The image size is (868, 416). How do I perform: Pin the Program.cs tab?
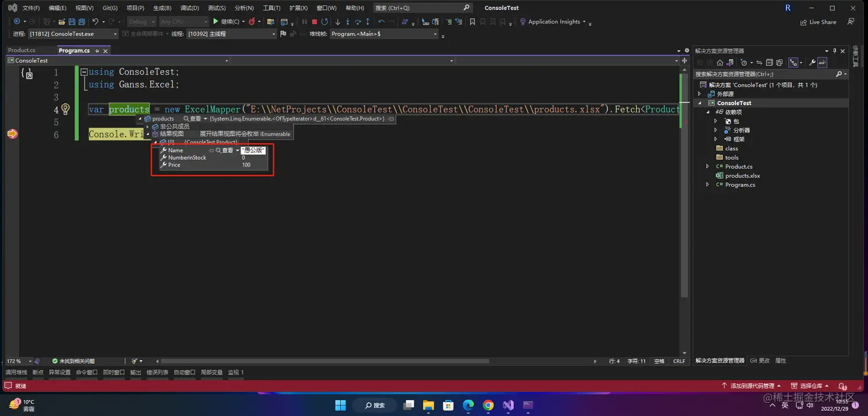pos(97,51)
